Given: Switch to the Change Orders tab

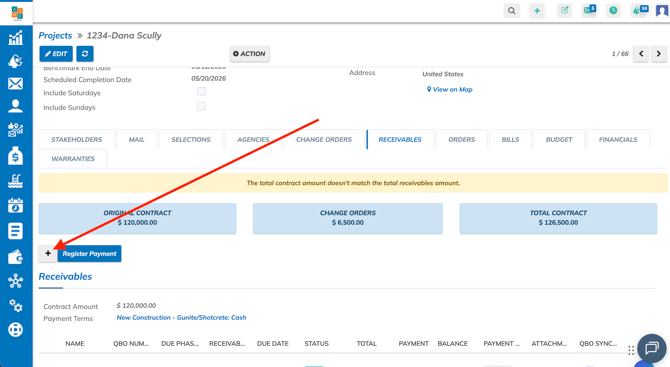Looking at the screenshot, I should 324,139.
